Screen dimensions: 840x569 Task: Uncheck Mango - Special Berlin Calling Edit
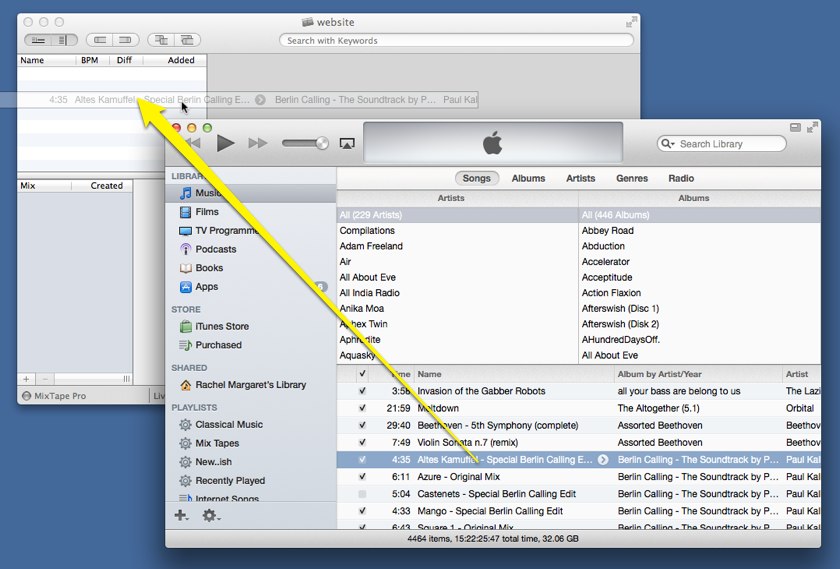[x=363, y=511]
